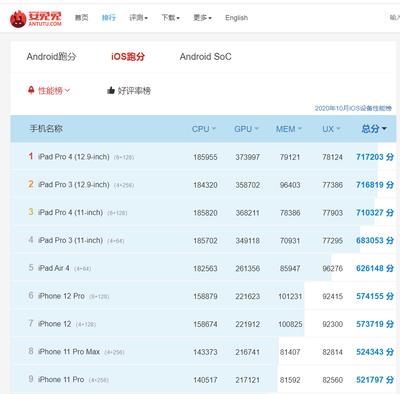Click total score 524343 分
The height and width of the screenshot is (394, 400).
375,352
